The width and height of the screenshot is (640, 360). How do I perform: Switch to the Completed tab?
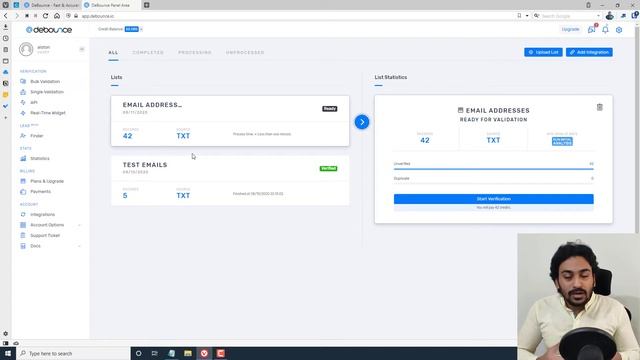click(x=148, y=53)
